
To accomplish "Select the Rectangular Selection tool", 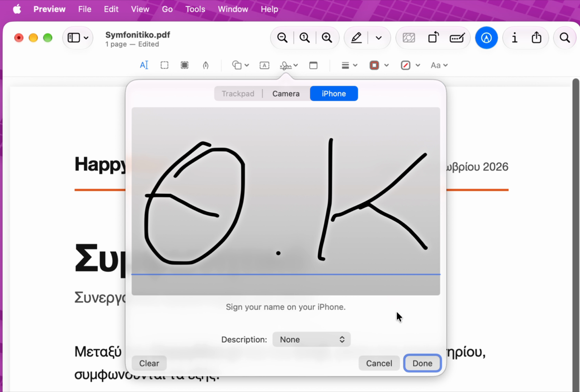I will click(164, 65).
